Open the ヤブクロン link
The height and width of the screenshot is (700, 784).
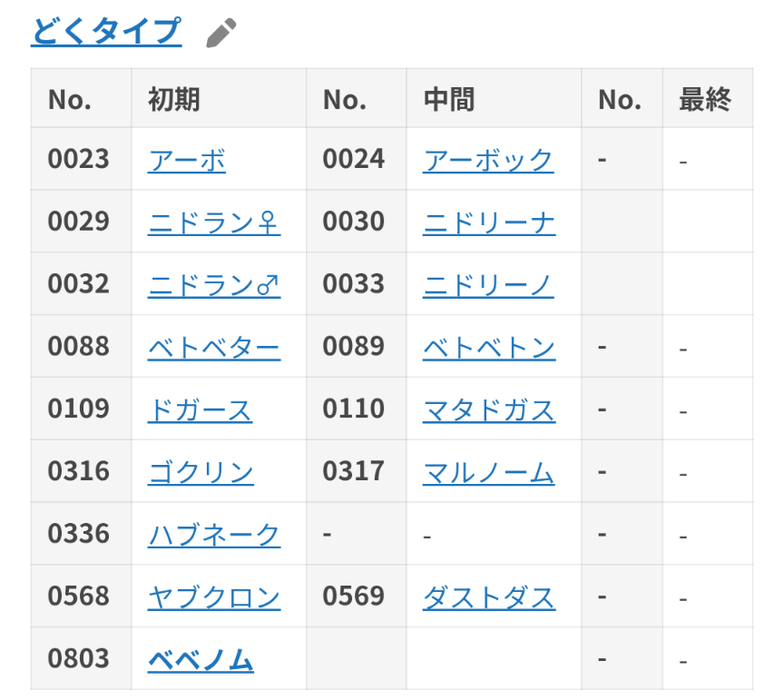[213, 598]
